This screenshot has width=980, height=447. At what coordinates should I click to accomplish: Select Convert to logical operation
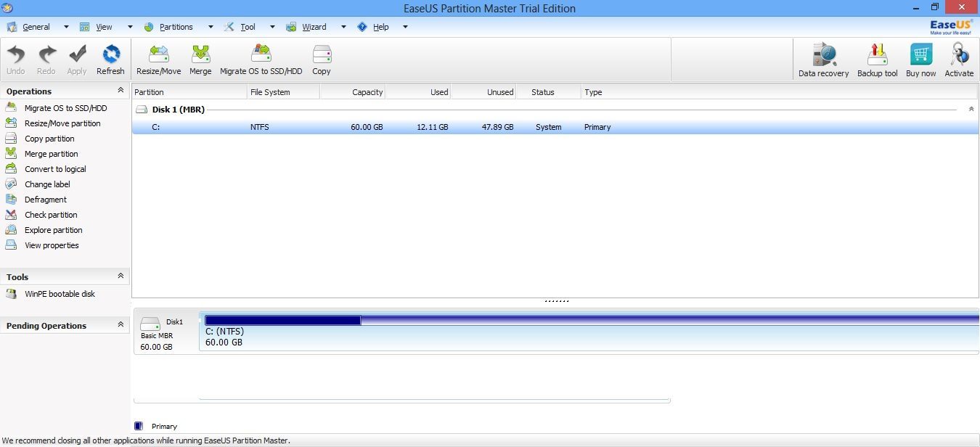[55, 169]
